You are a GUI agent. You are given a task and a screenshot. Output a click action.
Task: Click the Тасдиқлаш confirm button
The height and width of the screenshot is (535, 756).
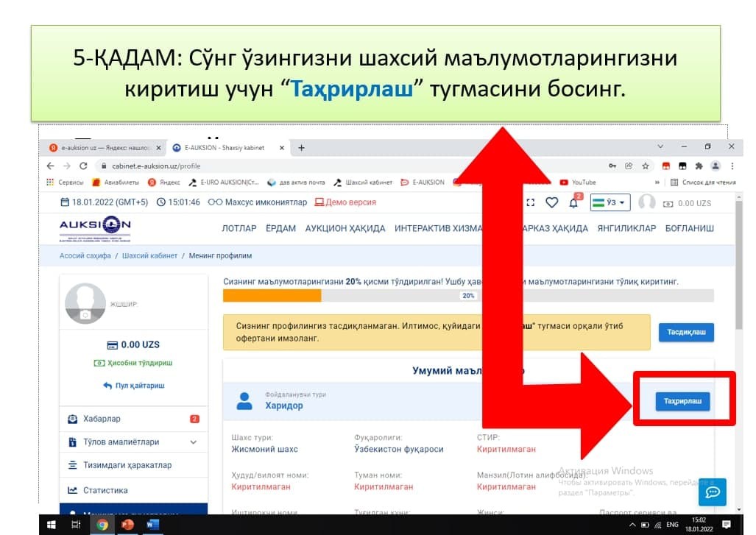pos(686,332)
